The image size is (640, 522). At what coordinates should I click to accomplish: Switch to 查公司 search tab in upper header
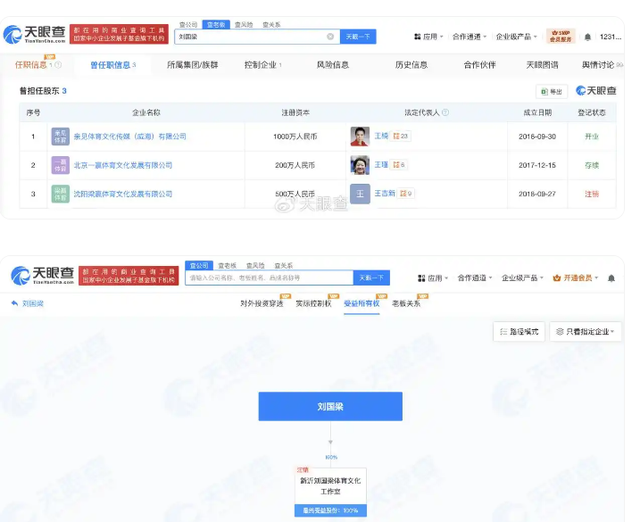188,25
